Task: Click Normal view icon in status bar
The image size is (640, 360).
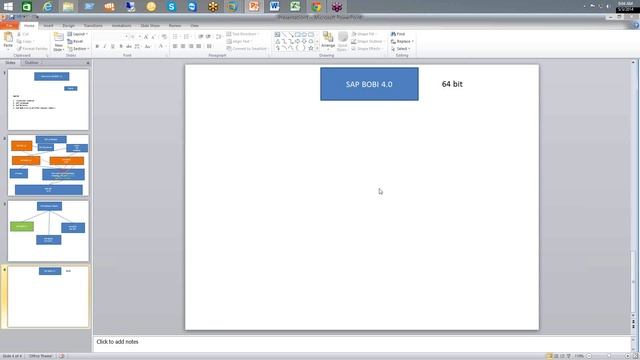Action: coord(549,356)
